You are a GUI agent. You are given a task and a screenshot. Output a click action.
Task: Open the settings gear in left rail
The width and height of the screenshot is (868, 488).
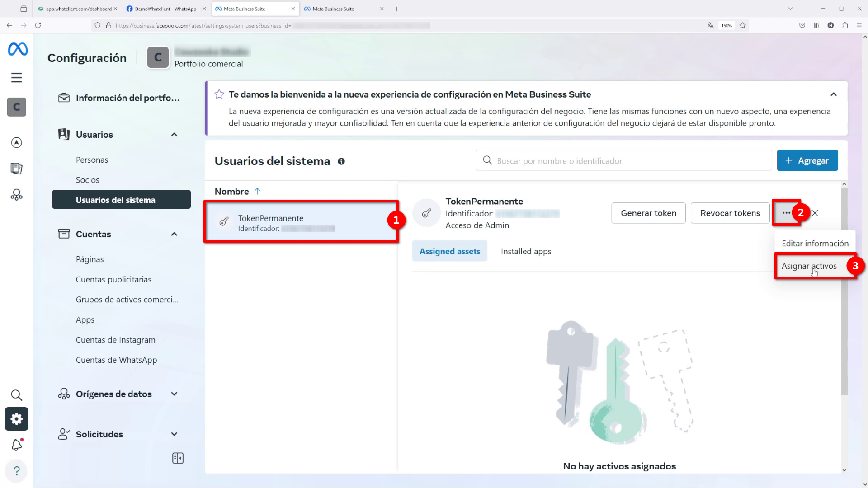(17, 419)
